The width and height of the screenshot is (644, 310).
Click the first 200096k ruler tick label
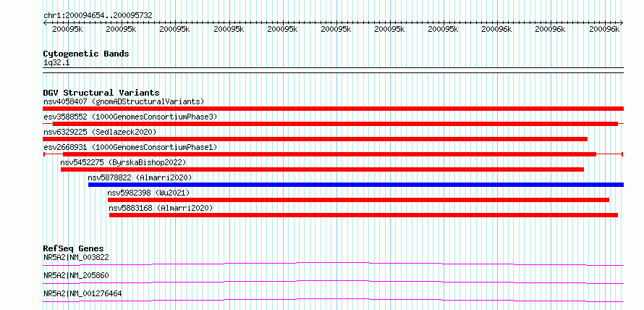pyautogui.click(x=497, y=29)
